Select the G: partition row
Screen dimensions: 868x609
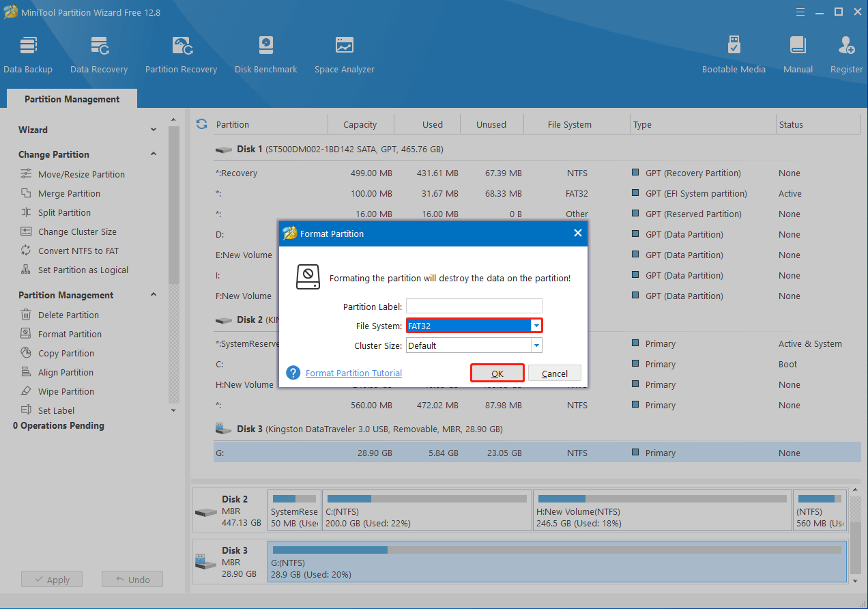537,453
